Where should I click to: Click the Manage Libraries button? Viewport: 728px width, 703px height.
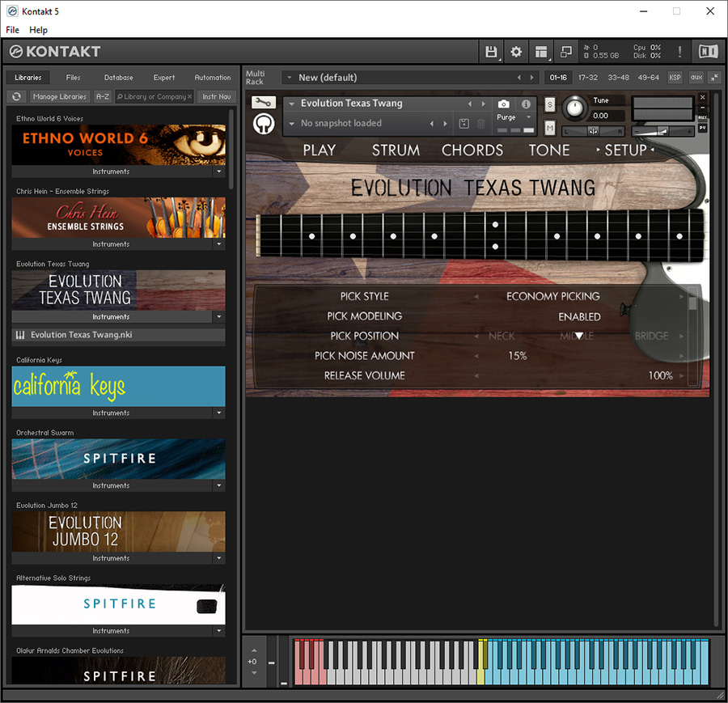pyautogui.click(x=59, y=96)
